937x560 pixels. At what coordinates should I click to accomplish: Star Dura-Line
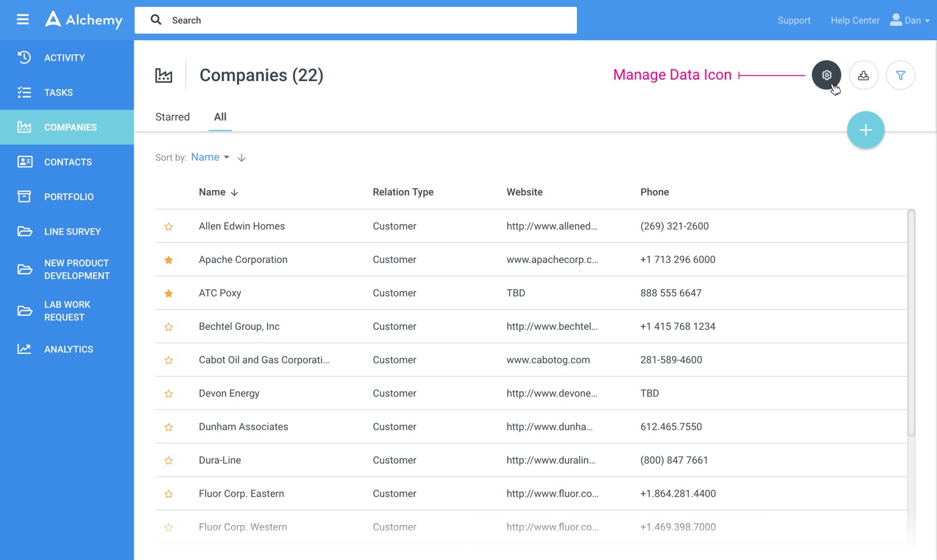point(169,460)
